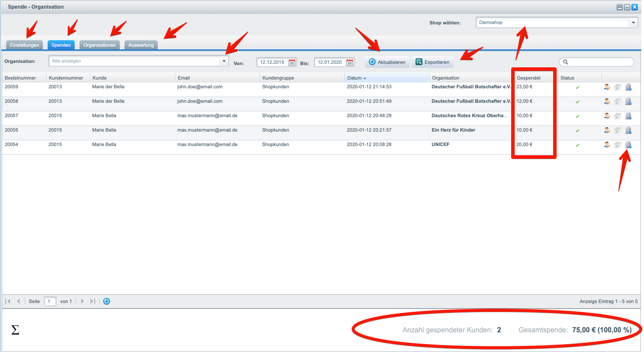Screen dimensions: 644x352
Task: Open the Von date calendar picker
Action: point(292,63)
